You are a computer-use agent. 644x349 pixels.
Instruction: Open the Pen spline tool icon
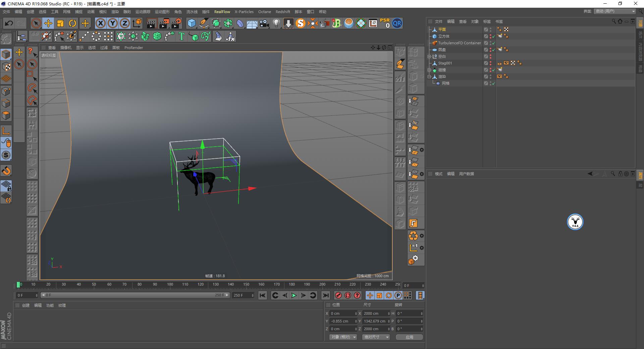[x=204, y=23]
